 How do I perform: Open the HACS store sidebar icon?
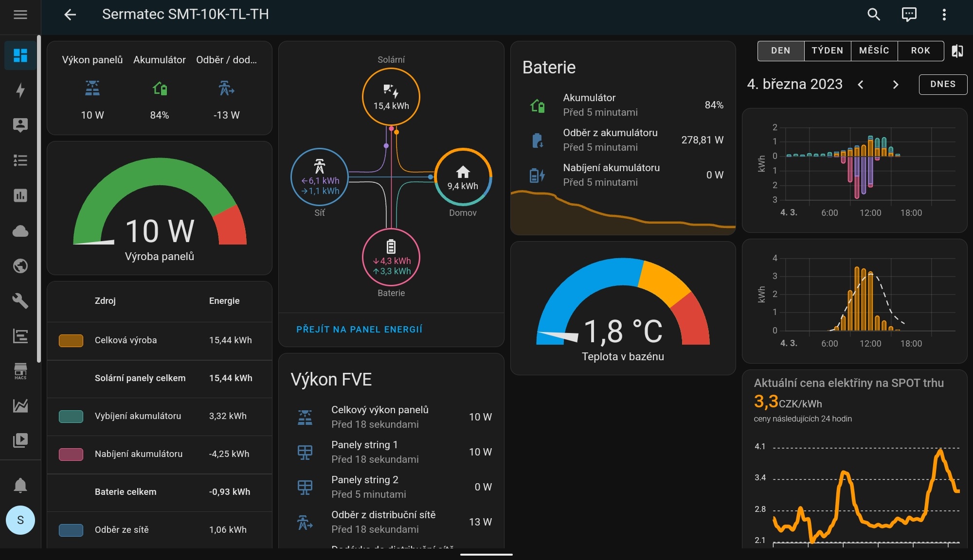click(x=20, y=370)
